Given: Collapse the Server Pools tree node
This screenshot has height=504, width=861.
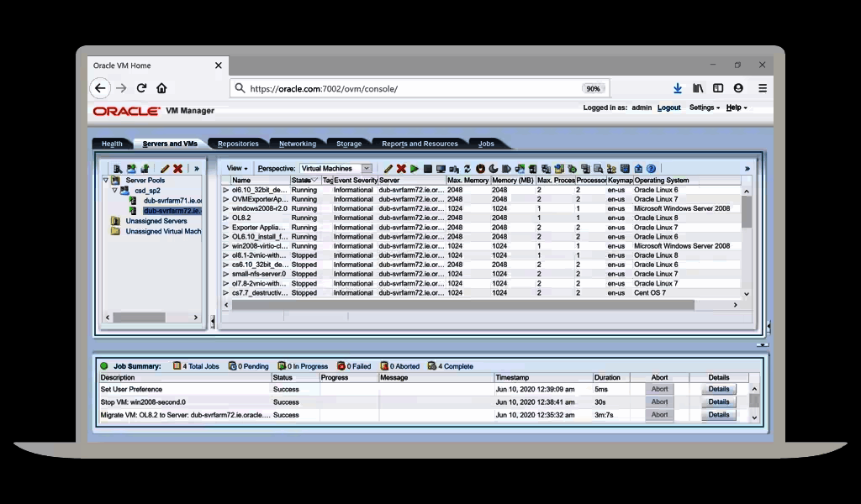Looking at the screenshot, I should 105,180.
